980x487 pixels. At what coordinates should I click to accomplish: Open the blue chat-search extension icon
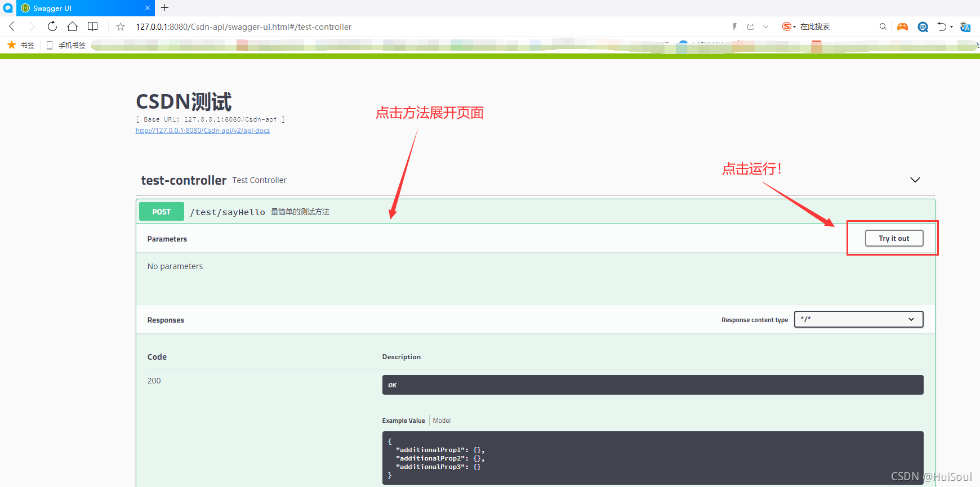point(923,26)
